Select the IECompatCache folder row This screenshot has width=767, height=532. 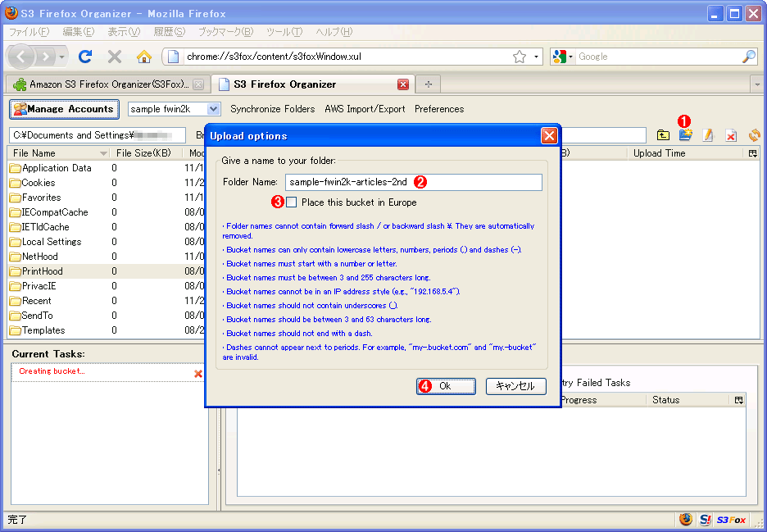106,212
